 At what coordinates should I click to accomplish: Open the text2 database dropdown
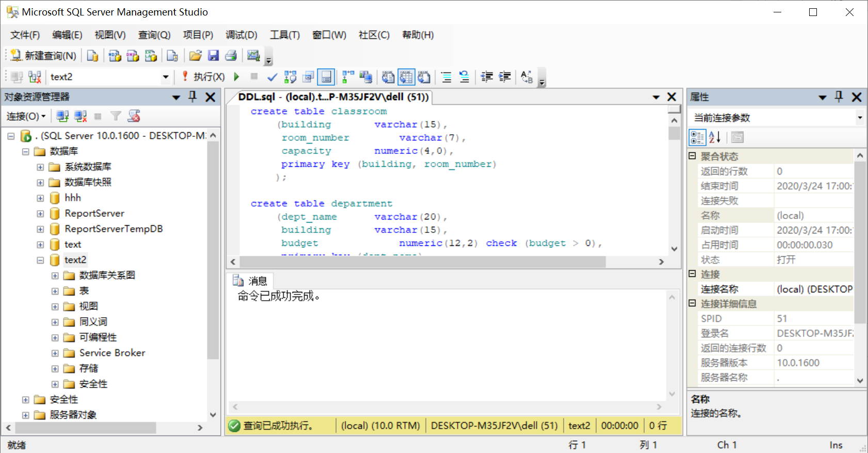pos(166,77)
